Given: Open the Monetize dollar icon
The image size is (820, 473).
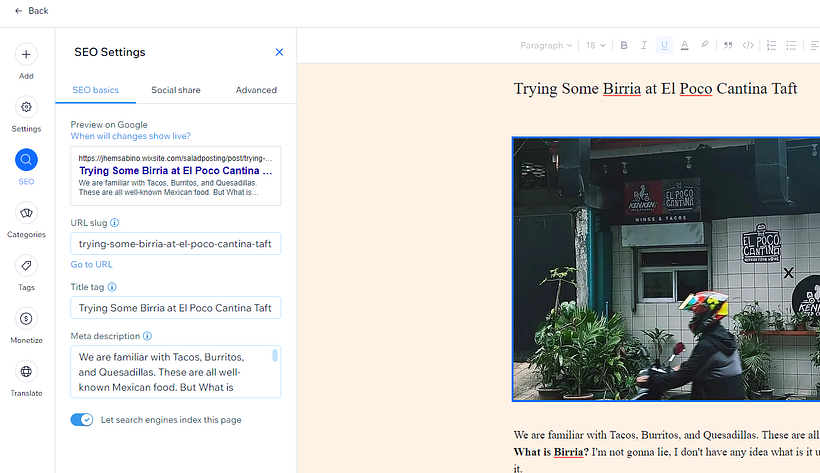Looking at the screenshot, I should [x=26, y=319].
